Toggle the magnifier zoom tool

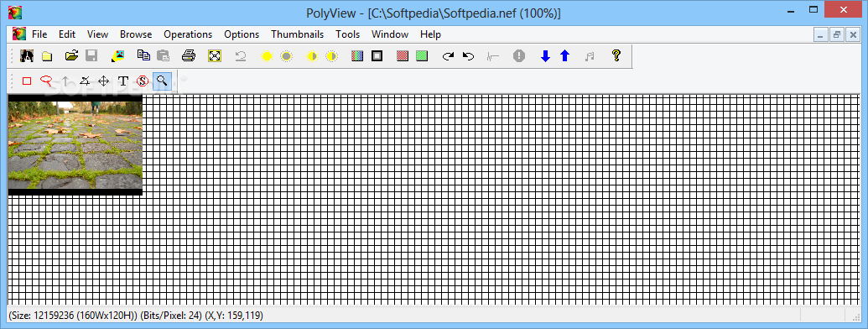point(162,81)
